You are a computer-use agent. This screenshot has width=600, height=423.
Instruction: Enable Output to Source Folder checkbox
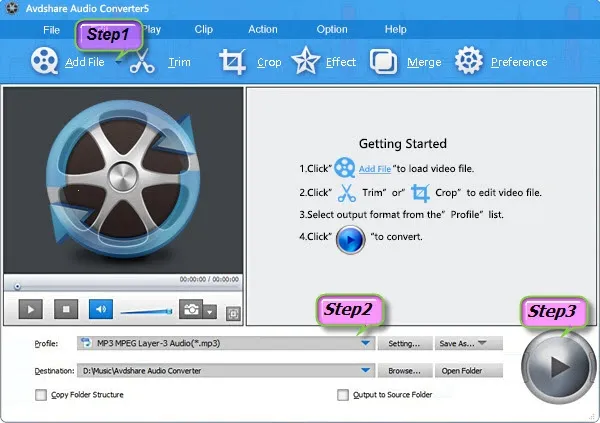click(x=342, y=395)
